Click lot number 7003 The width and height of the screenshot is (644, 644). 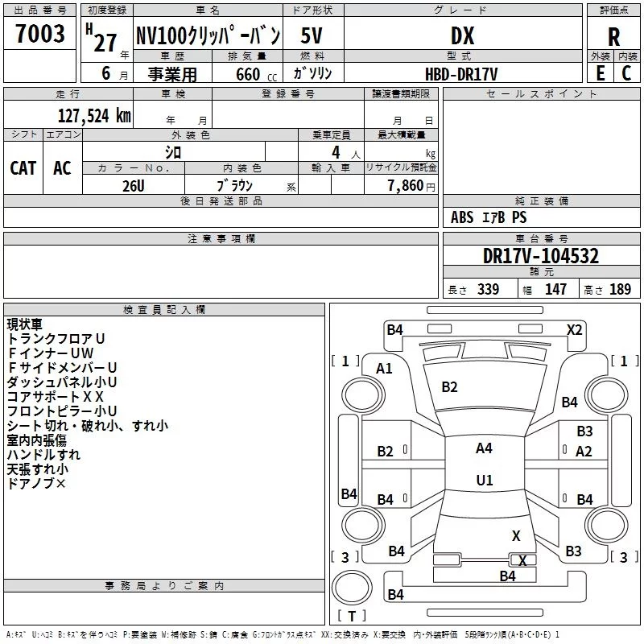40,33
